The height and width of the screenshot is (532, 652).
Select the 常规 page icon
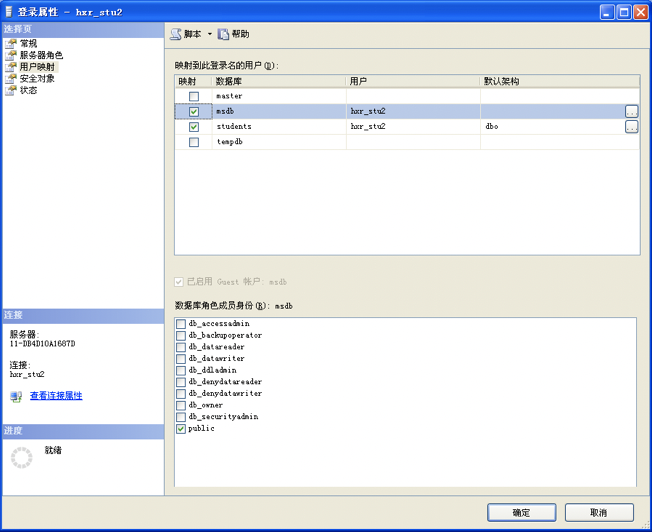pyautogui.click(x=11, y=44)
